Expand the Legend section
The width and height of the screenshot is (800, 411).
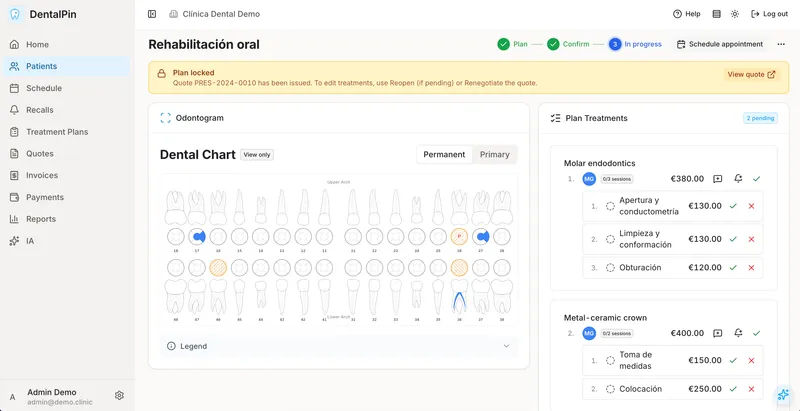click(339, 346)
